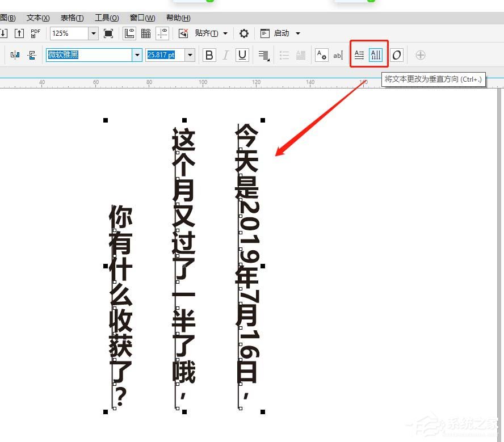Open the 帮助 help entry

(x=178, y=18)
